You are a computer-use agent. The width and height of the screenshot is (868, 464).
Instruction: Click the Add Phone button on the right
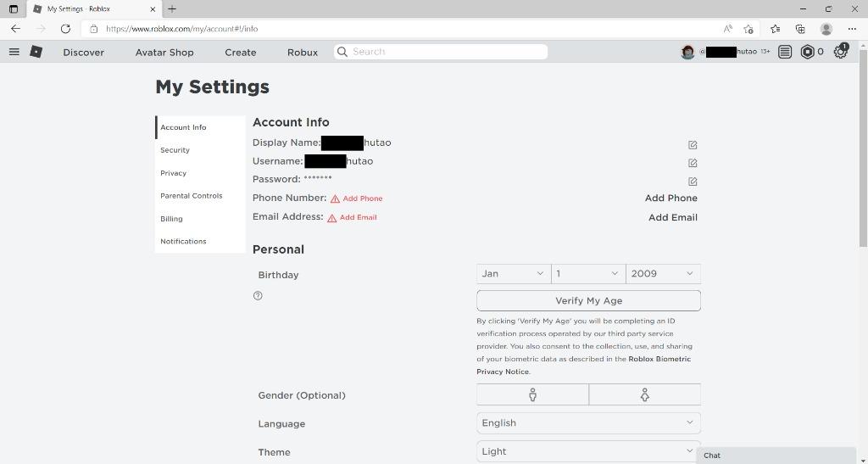pos(671,198)
